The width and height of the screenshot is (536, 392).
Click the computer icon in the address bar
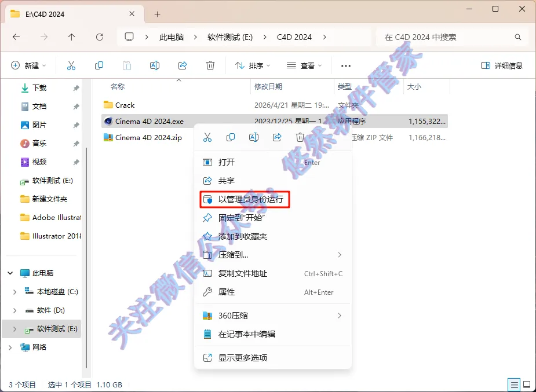129,37
